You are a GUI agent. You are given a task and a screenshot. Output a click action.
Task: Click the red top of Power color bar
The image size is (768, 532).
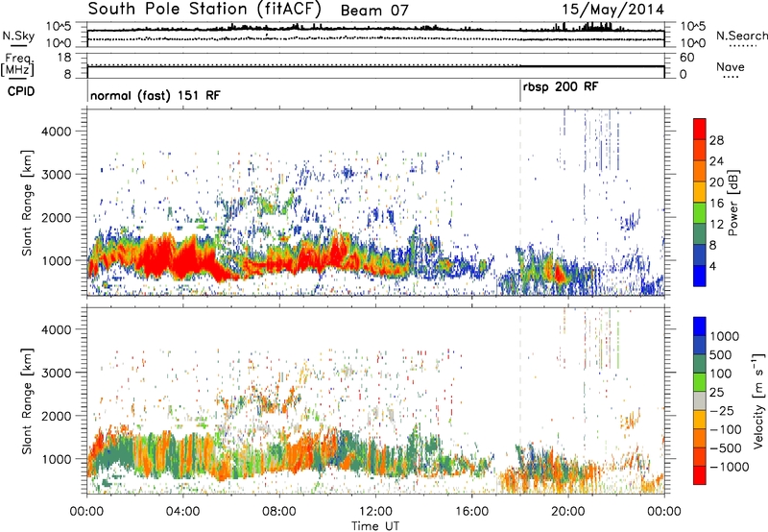[700, 129]
